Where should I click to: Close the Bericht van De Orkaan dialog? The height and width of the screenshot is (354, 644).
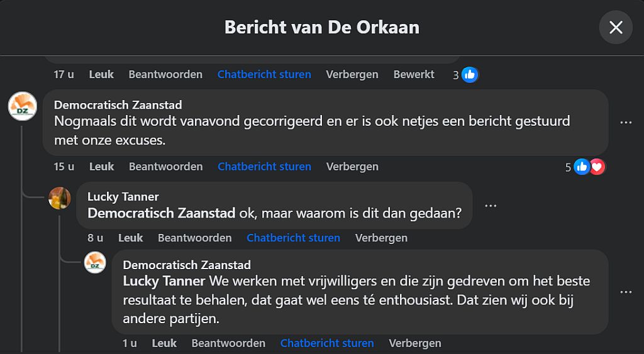click(616, 28)
